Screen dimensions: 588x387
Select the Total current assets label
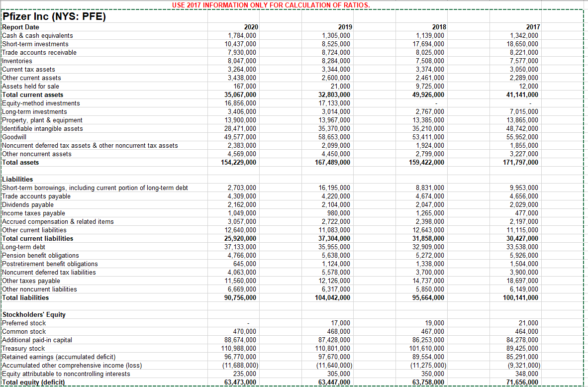click(33, 95)
